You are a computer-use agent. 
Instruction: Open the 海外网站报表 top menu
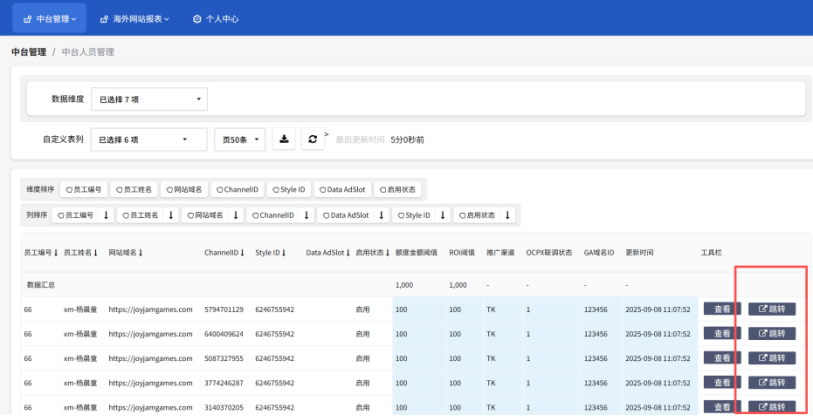click(x=134, y=18)
